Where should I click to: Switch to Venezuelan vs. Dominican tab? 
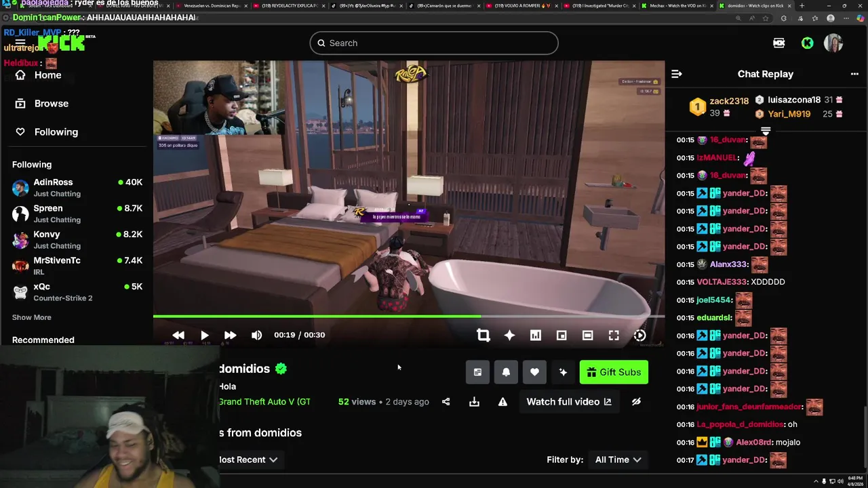point(212,5)
